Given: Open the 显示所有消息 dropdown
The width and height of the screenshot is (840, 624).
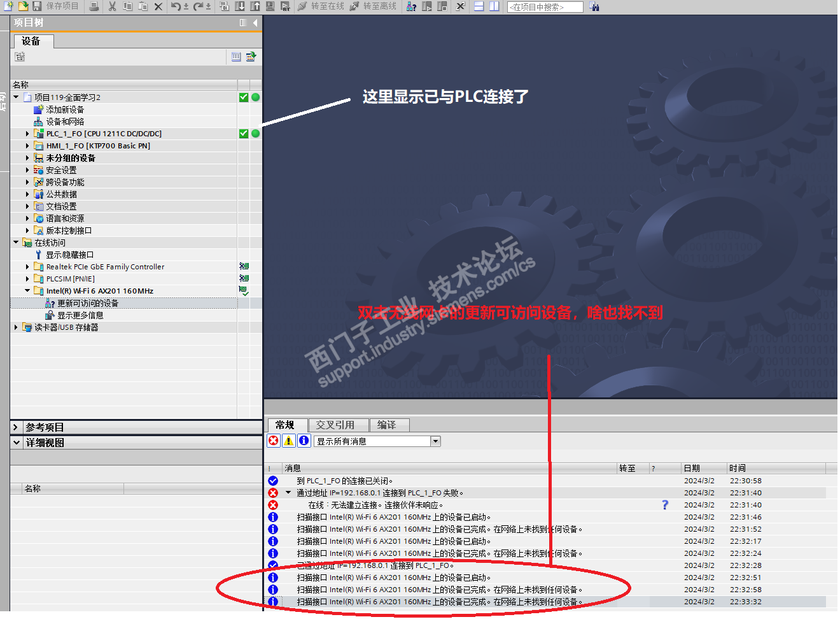Looking at the screenshot, I should click(x=436, y=441).
